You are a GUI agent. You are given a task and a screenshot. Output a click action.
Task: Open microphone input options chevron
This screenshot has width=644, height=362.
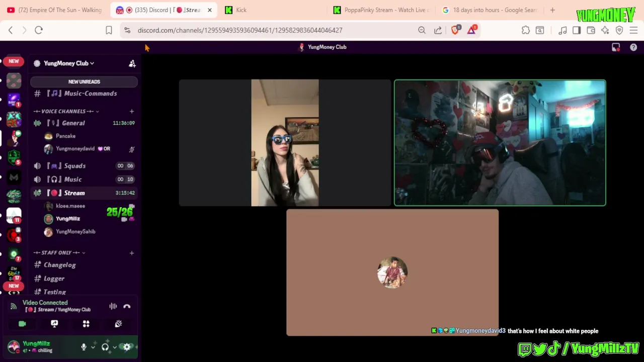point(93,347)
